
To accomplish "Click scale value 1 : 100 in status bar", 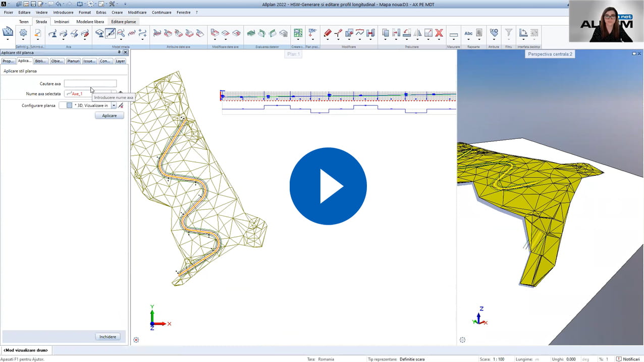I will click(499, 359).
